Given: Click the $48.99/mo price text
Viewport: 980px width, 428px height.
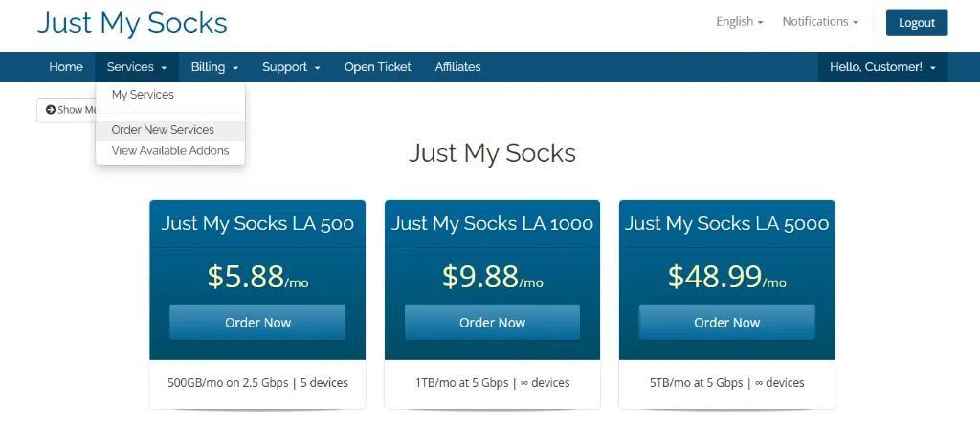Looking at the screenshot, I should 727,277.
